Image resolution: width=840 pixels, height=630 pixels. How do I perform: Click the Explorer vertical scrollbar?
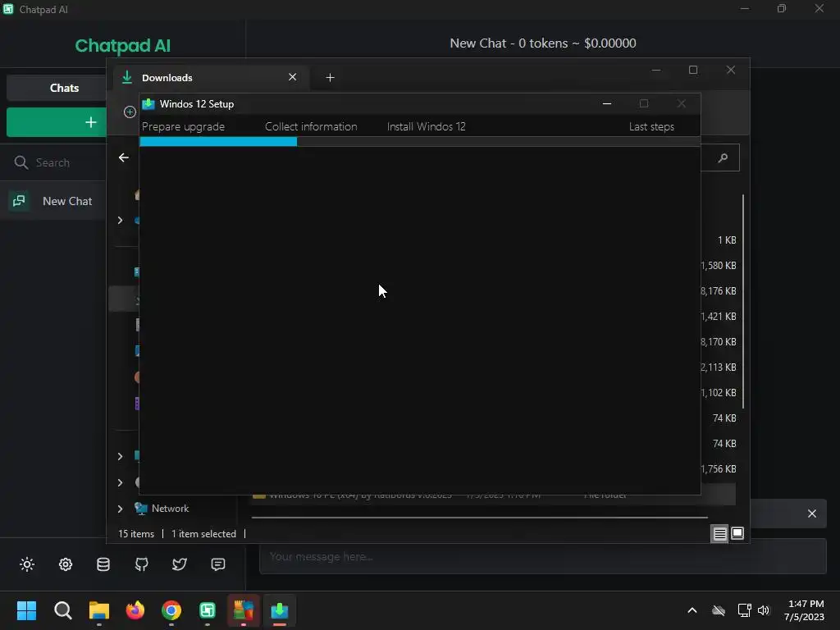[743, 301]
